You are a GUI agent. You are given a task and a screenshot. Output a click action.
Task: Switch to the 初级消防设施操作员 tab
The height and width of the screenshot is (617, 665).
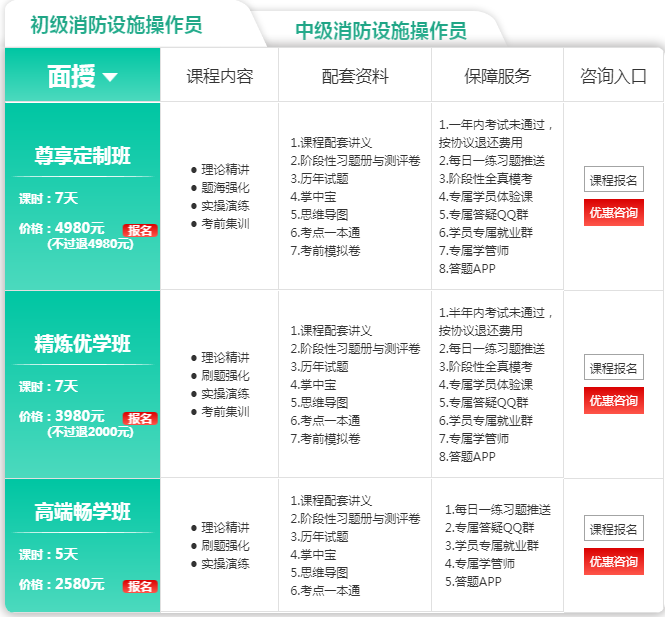[116, 25]
